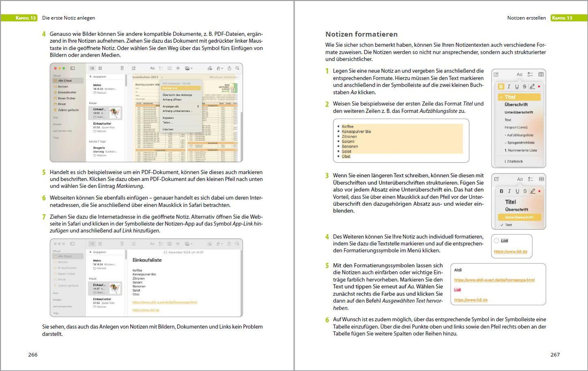Tick the checklist circle beside Lidl

coord(496,241)
